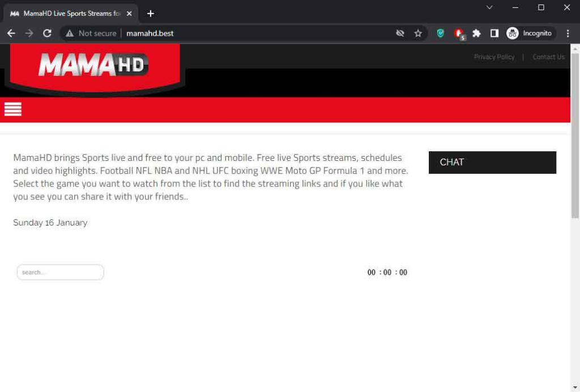This screenshot has width=580, height=392.
Task: Go back to previous page
Action: 11,33
